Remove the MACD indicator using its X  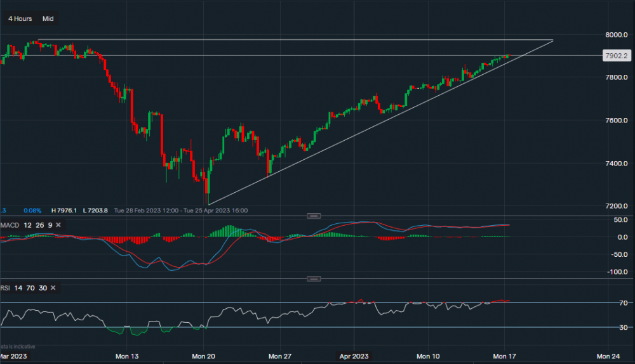(58, 225)
